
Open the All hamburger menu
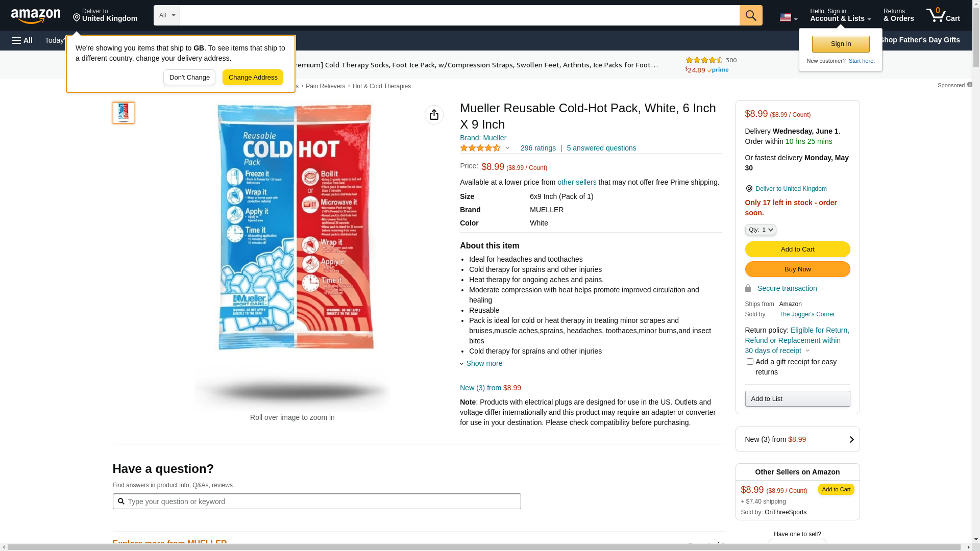pyautogui.click(x=22, y=40)
